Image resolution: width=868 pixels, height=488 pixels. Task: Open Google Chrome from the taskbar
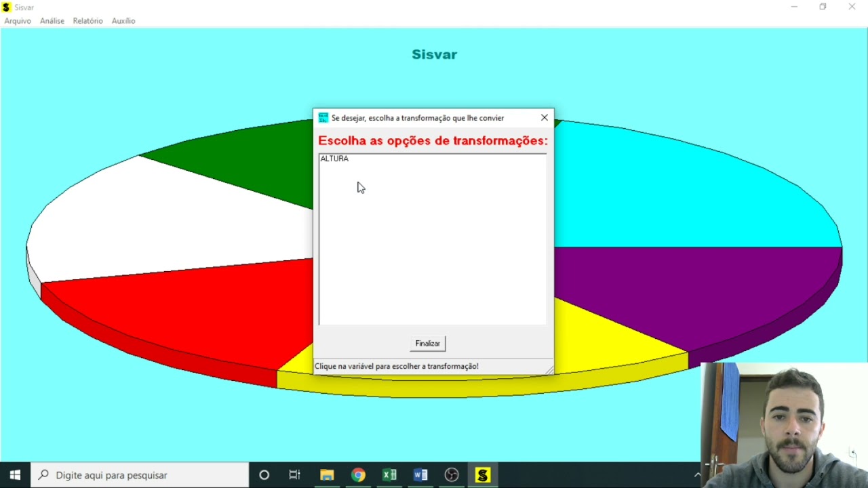[x=358, y=475]
